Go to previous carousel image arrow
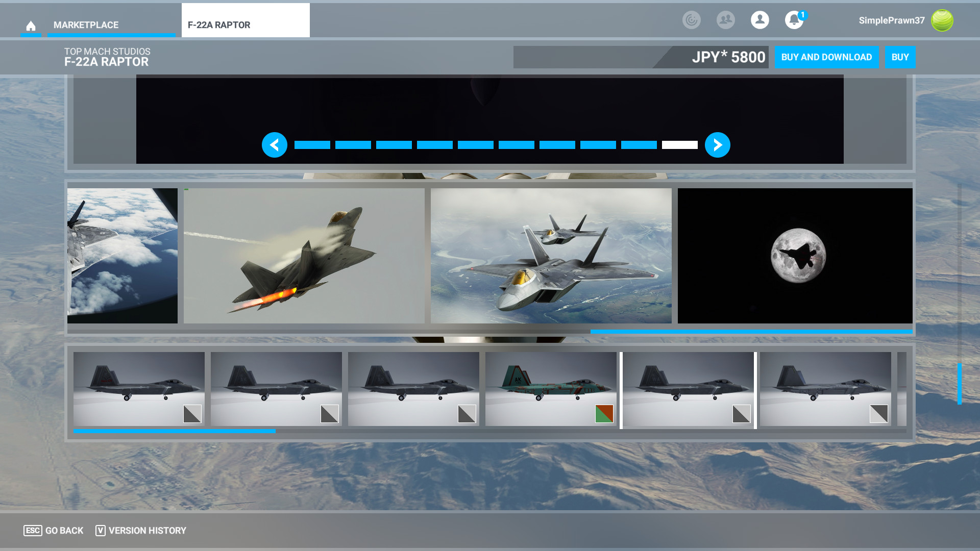Screen dimensions: 980x551 click(275, 145)
